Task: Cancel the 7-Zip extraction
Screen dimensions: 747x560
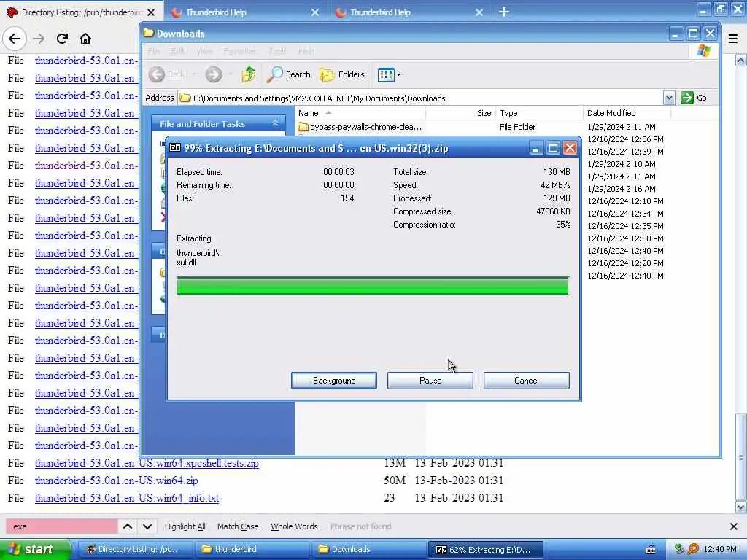Action: point(527,381)
